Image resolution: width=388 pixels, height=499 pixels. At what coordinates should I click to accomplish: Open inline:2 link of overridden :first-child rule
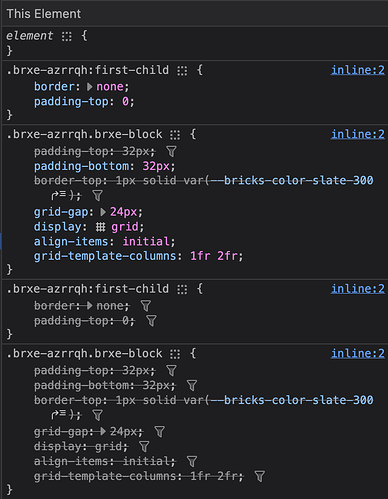pyautogui.click(x=358, y=289)
